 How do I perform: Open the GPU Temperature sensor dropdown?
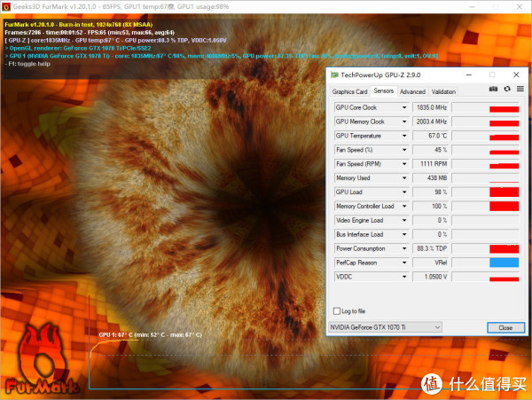tap(404, 136)
